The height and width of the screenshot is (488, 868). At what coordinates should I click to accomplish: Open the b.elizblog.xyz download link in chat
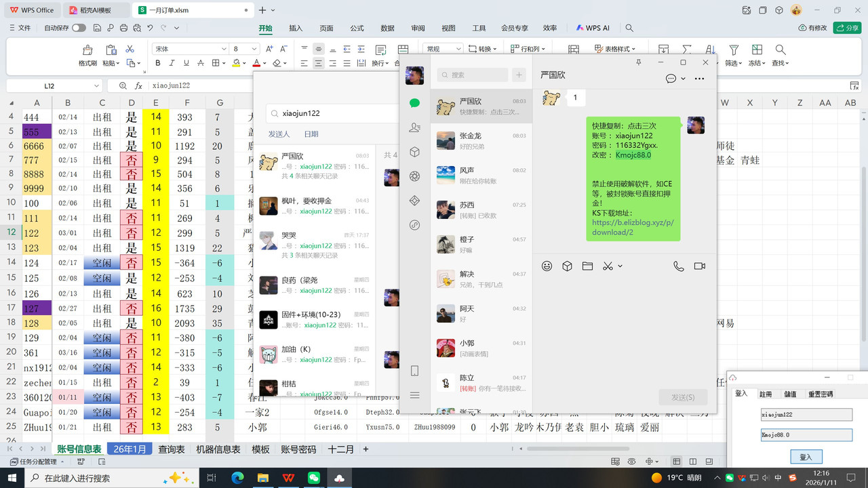click(x=633, y=227)
